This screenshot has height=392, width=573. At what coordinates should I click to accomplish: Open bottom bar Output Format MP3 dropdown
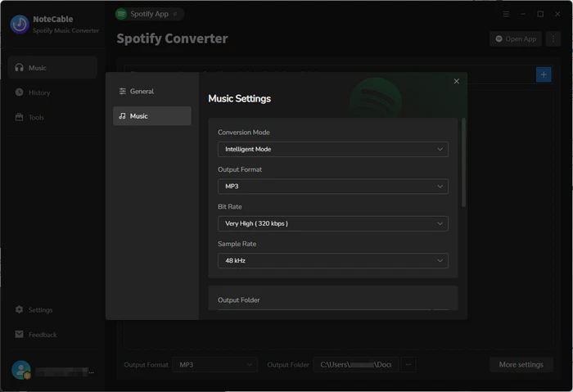click(214, 365)
